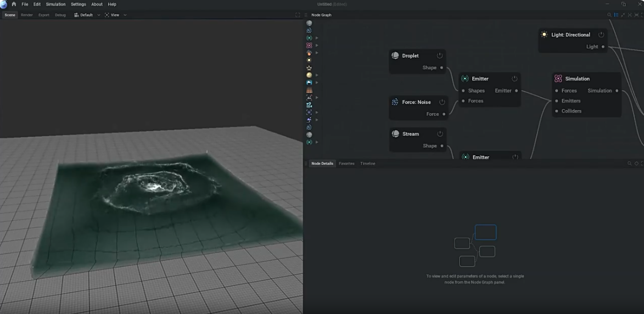Click the Simulation output port on the Simulation node
The height and width of the screenshot is (314, 644).
(617, 91)
